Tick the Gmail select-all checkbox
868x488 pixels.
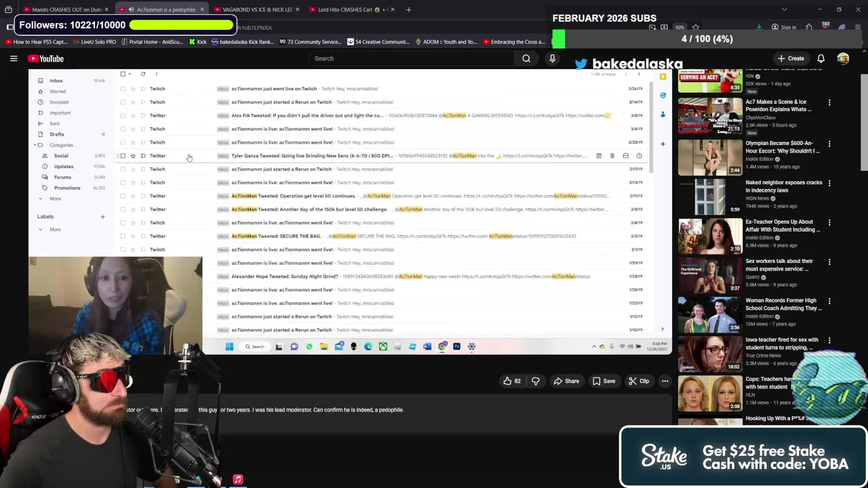tap(123, 74)
